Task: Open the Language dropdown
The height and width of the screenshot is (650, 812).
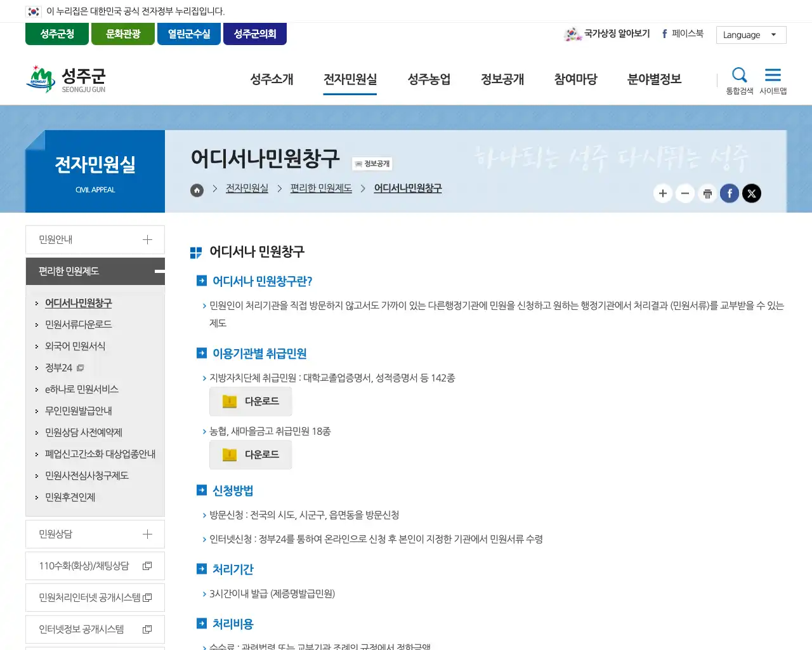Action: point(751,35)
